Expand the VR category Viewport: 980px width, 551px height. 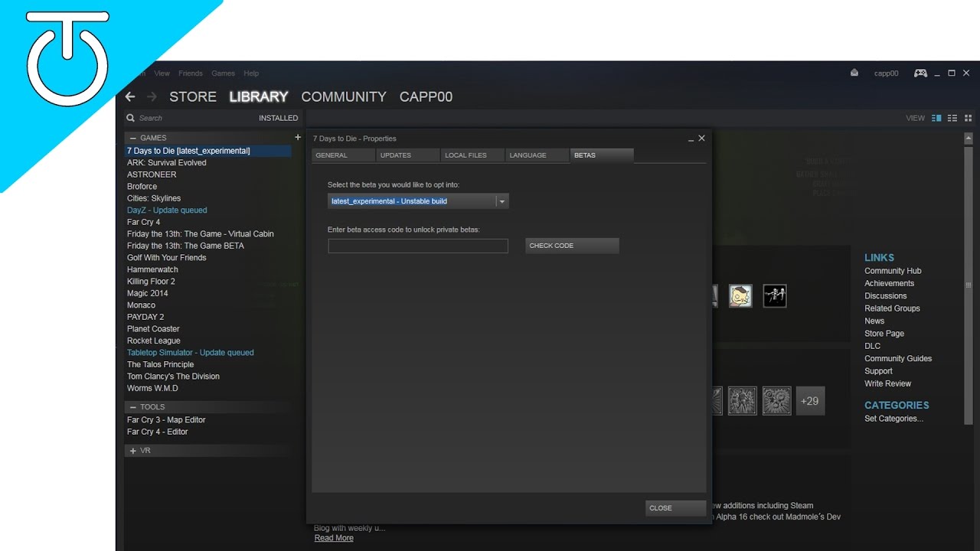pyautogui.click(x=133, y=451)
